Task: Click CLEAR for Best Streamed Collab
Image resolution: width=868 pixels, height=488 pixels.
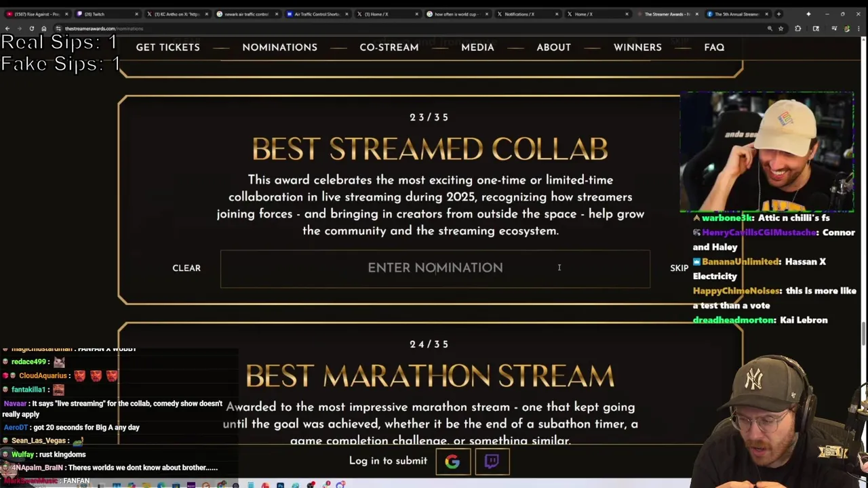Action: pos(186,268)
